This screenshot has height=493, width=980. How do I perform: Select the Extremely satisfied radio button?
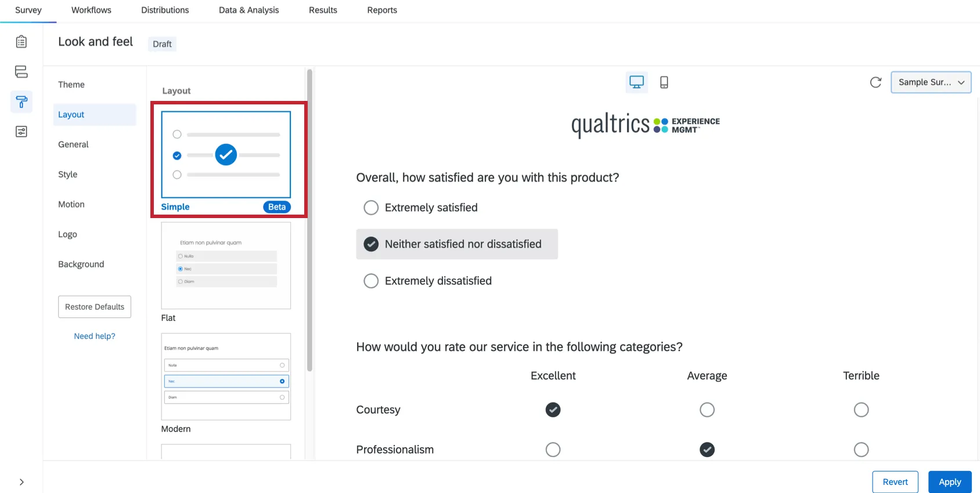coord(371,207)
